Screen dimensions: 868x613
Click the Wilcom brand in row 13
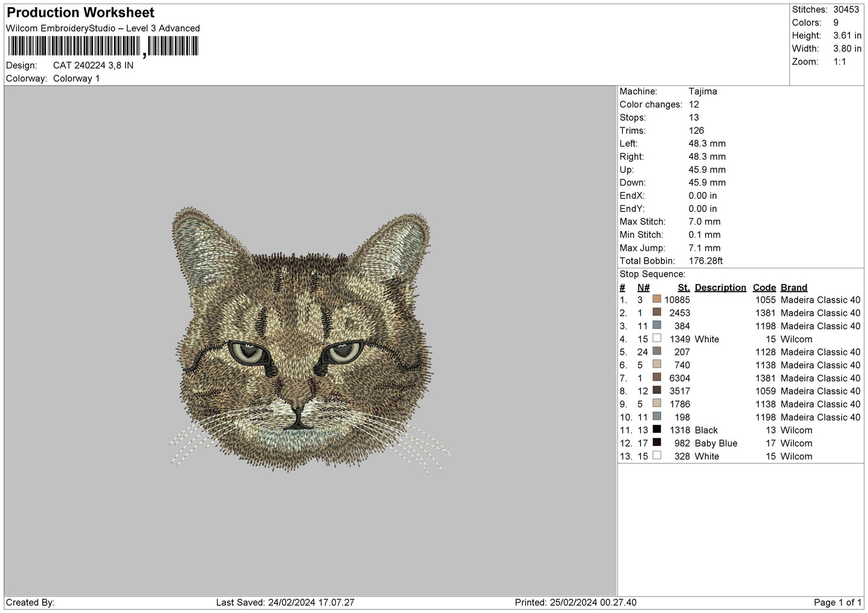click(797, 457)
